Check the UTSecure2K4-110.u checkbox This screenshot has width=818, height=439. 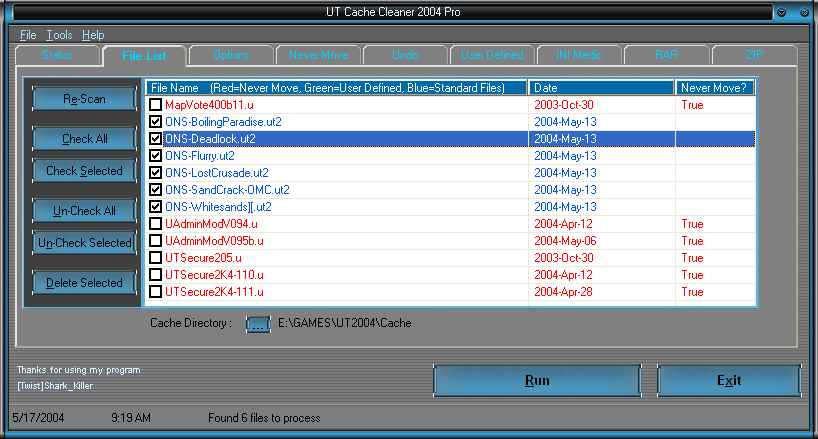click(x=155, y=274)
